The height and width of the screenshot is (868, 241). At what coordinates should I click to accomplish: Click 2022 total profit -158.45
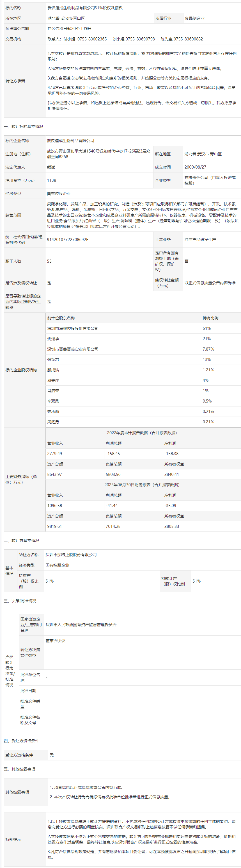(x=113, y=454)
